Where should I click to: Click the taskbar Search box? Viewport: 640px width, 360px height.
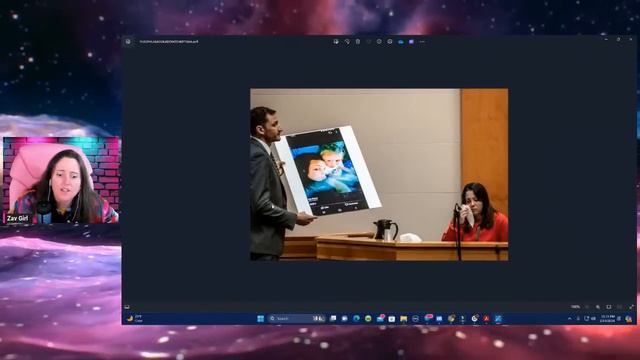point(297,318)
